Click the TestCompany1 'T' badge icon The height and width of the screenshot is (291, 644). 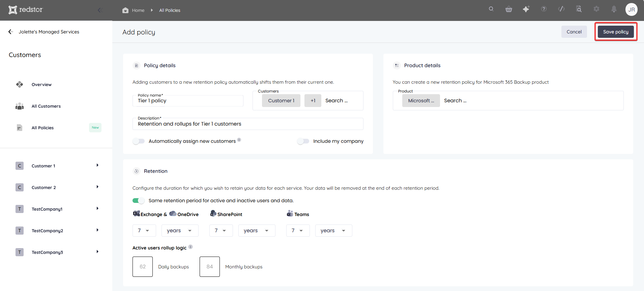(x=20, y=209)
